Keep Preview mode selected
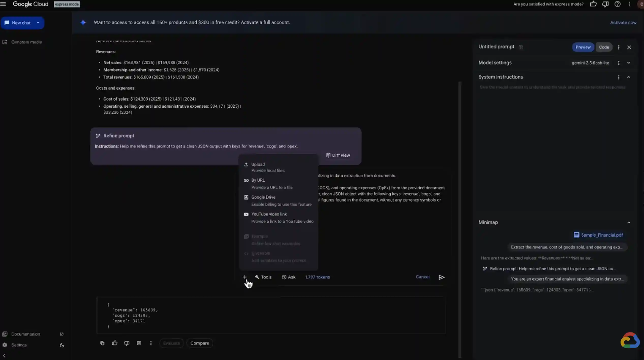This screenshot has height=360, width=644. pos(583,47)
